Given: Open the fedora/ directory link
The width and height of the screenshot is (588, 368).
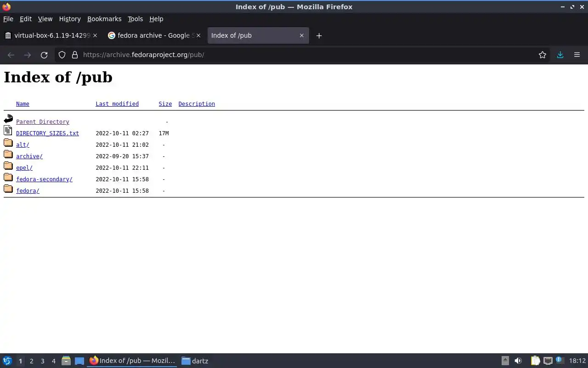Looking at the screenshot, I should [28, 191].
